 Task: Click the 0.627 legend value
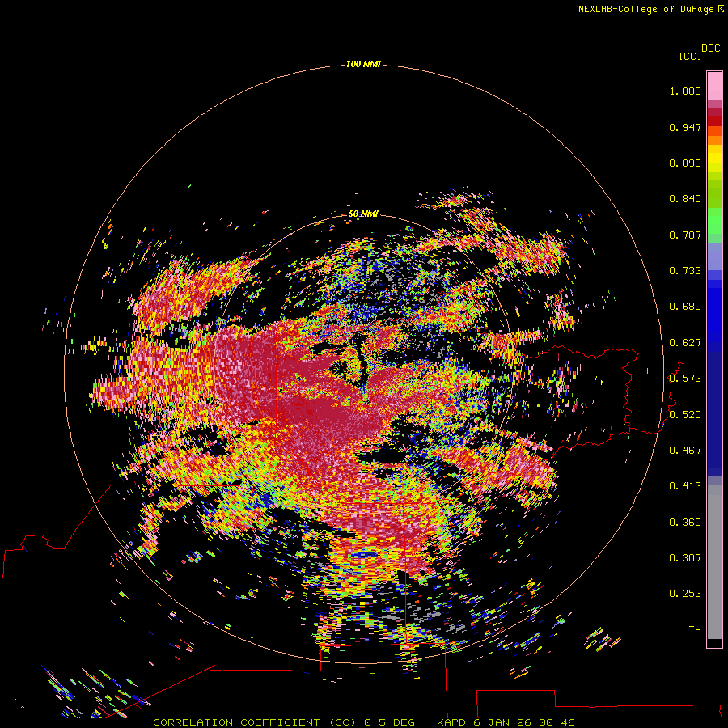(685, 343)
